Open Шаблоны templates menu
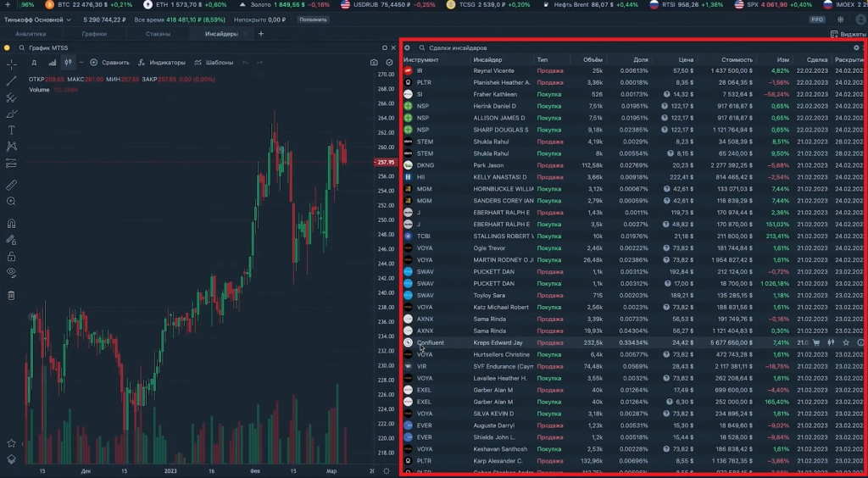868x478 pixels. pyautogui.click(x=214, y=63)
